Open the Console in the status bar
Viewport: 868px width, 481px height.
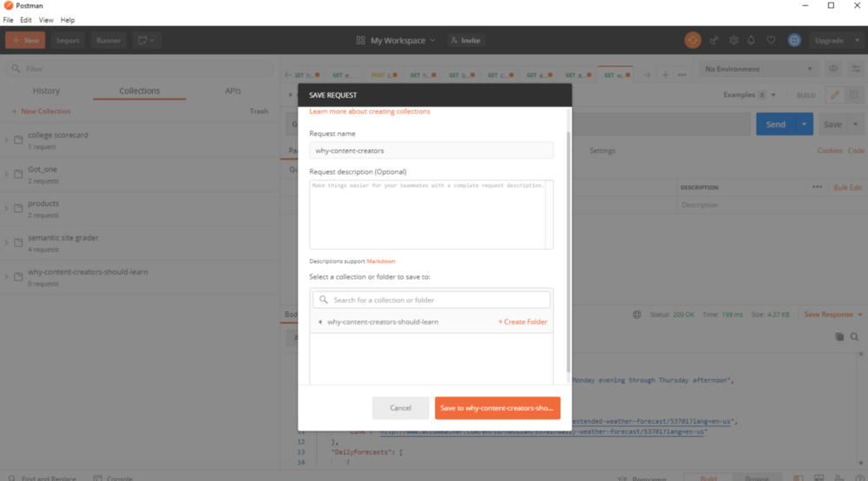coord(113,478)
